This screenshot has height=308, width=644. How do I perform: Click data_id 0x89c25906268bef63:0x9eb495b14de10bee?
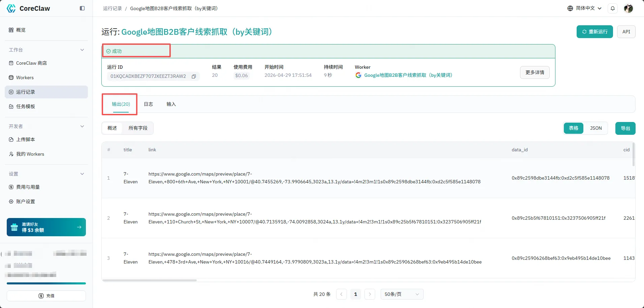[561, 258]
